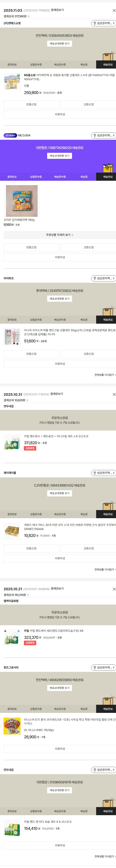Click the 스타배송 badge beside NE.O.004
Viewport: 116px width, 868px height.
(10, 136)
